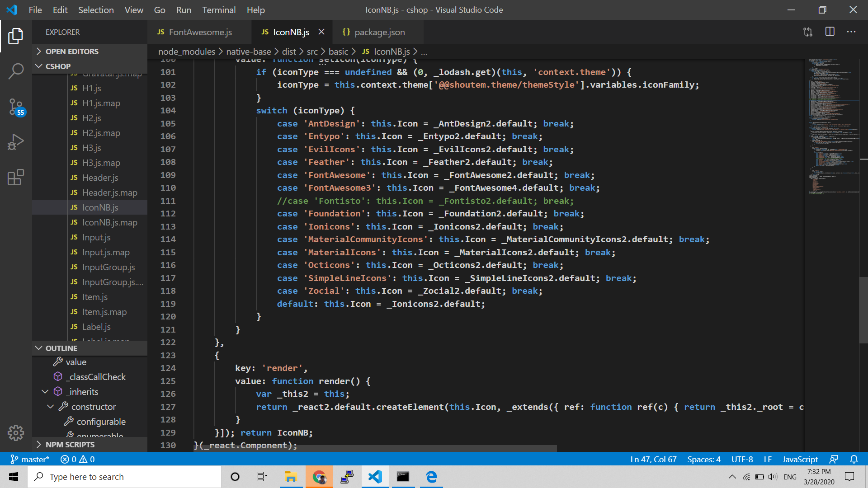Open the Manage settings gear
Image resolution: width=868 pixels, height=488 pixels.
coord(16,432)
